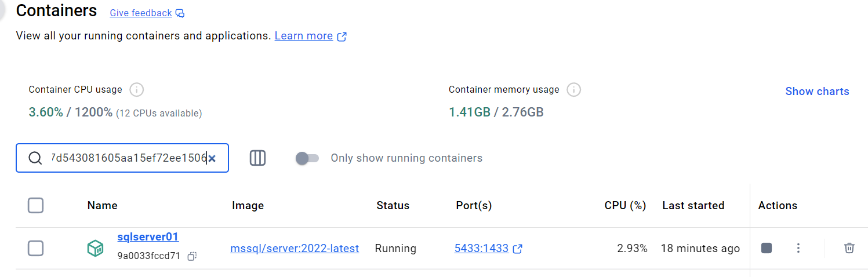Click the sqlserver01 container cube icon

pos(95,249)
